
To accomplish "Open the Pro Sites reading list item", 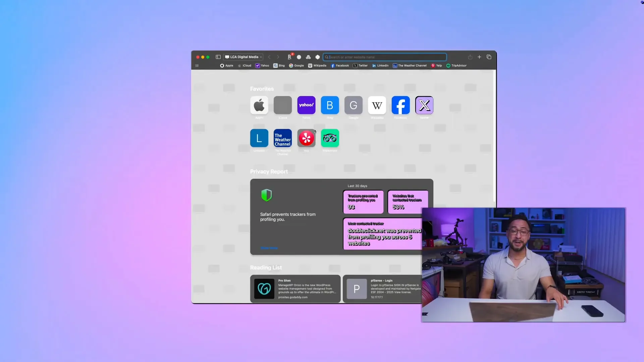I will pyautogui.click(x=295, y=289).
